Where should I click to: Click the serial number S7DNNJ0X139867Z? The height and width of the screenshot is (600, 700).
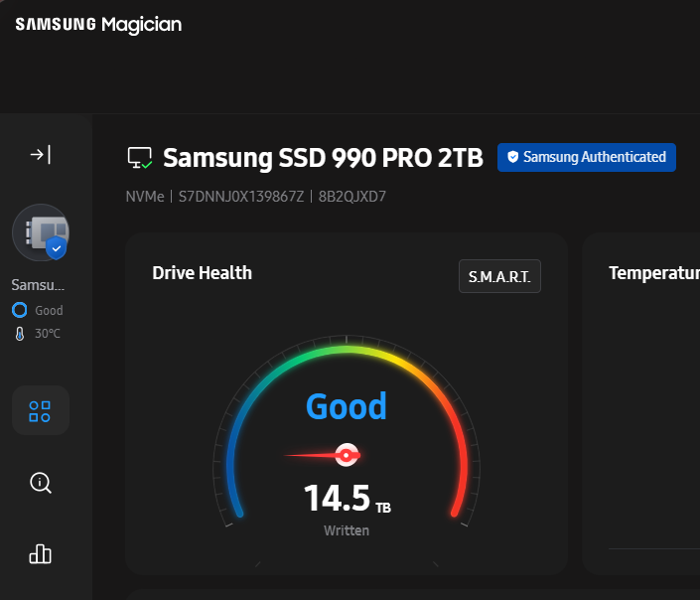[x=241, y=197]
